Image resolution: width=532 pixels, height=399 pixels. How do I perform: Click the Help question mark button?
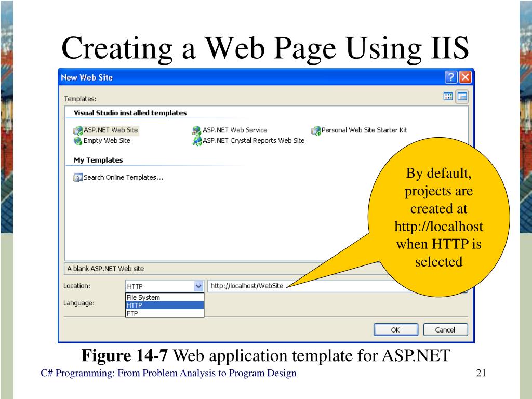451,77
